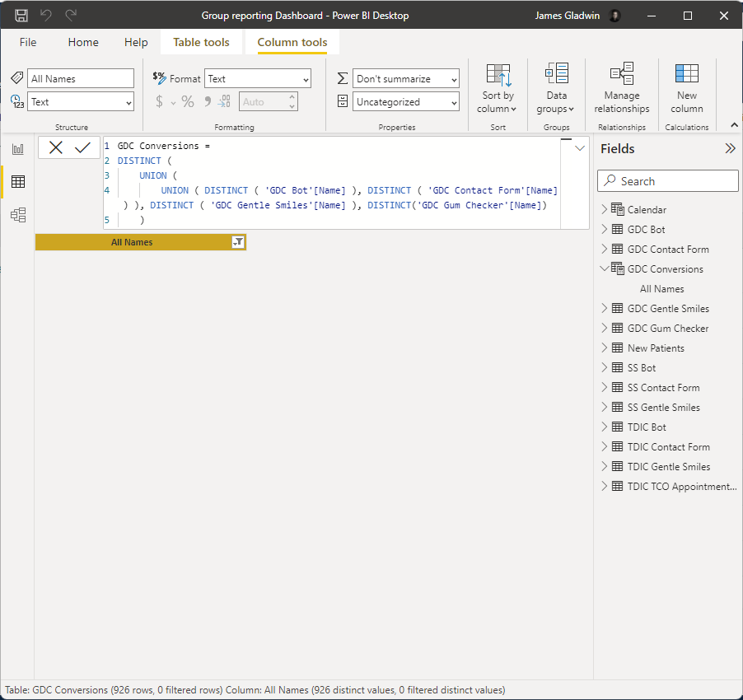Open currency format dropdown arrow
Screen dimensions: 743x700
[174, 103]
